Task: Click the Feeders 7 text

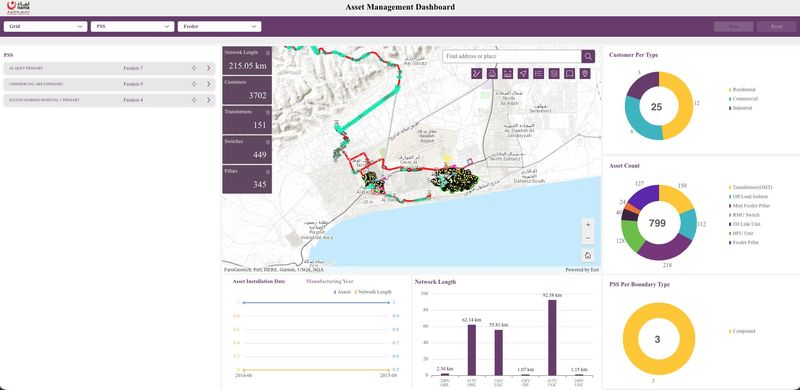Action: pyautogui.click(x=133, y=68)
